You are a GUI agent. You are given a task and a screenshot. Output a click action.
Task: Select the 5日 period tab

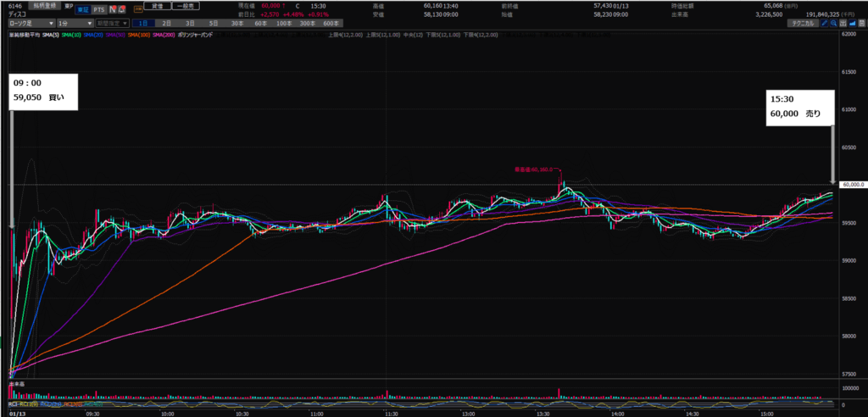211,24
